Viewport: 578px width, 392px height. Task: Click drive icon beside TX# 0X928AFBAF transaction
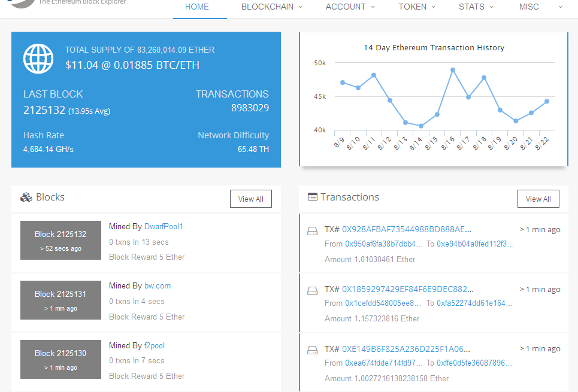pos(312,231)
